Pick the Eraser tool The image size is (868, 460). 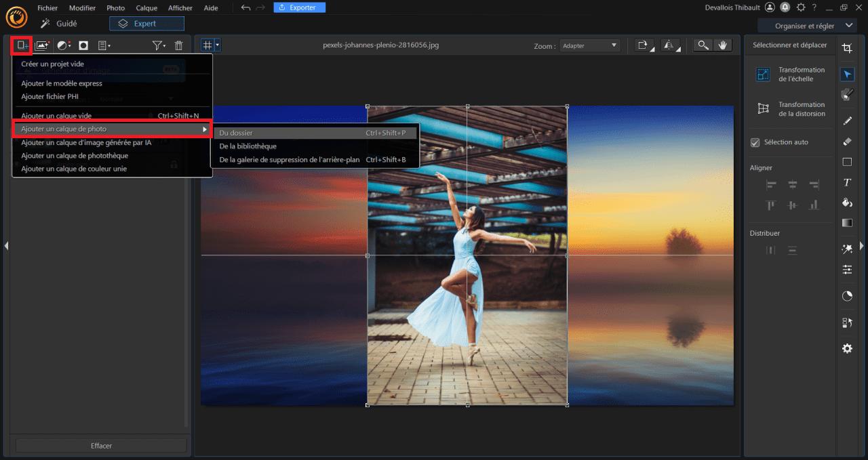coord(847,142)
